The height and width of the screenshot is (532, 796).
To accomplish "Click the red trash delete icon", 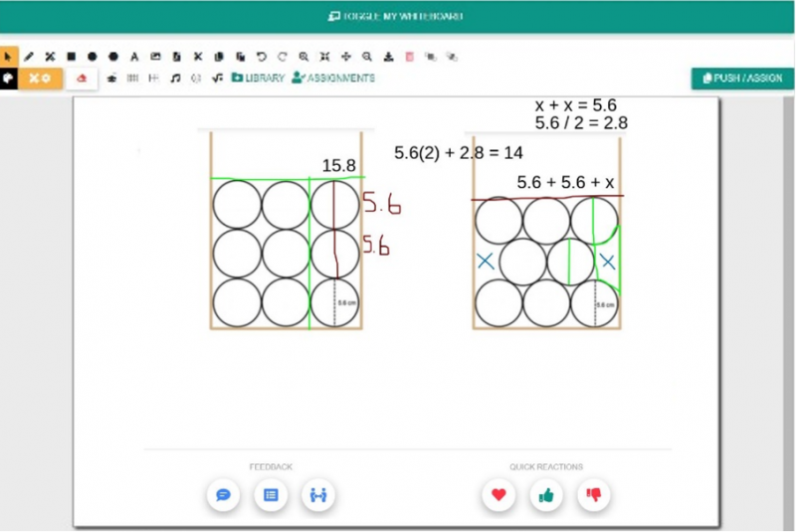I will pyautogui.click(x=410, y=57).
